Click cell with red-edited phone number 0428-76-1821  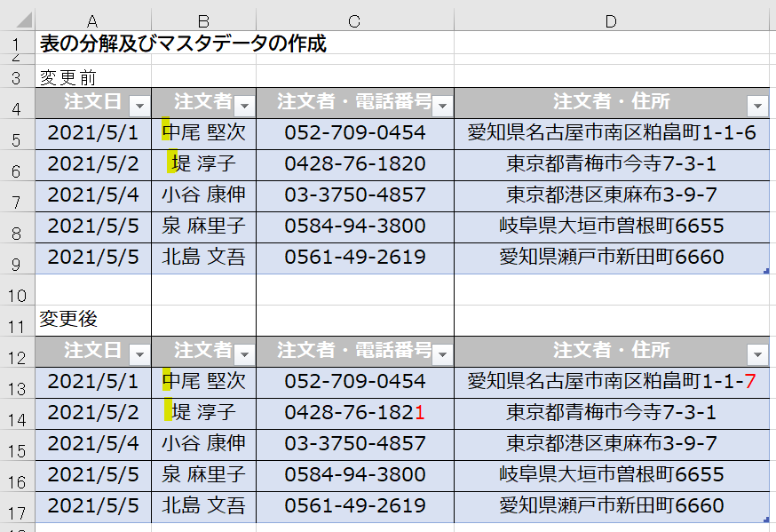coord(355,412)
